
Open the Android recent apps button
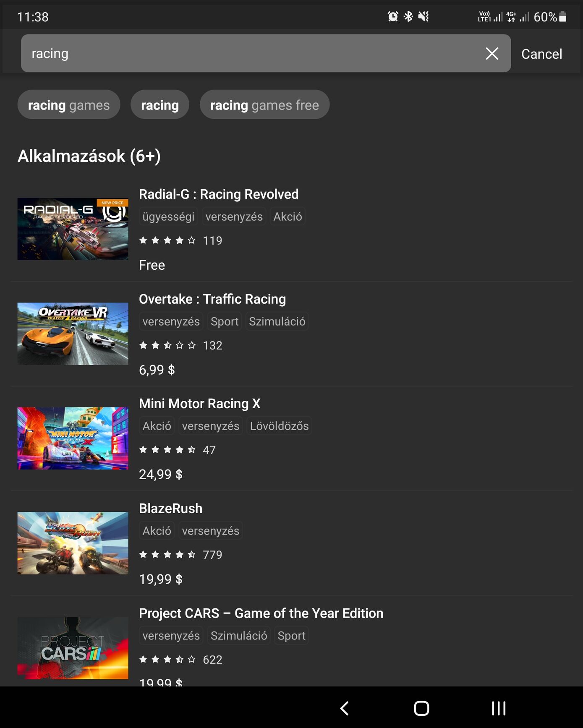pyautogui.click(x=499, y=708)
